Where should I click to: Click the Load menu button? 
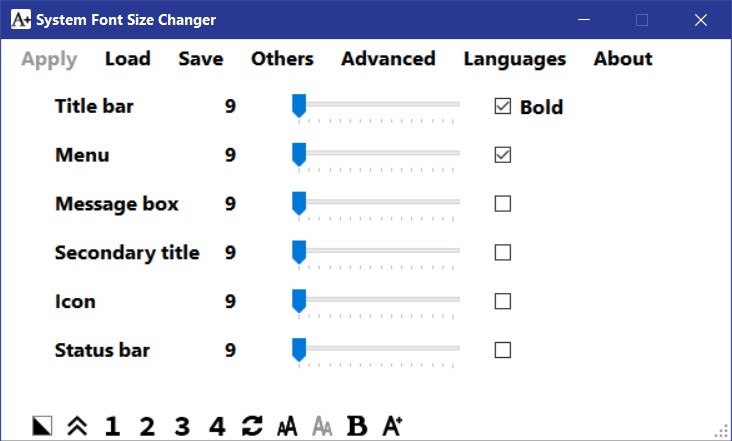tap(127, 59)
